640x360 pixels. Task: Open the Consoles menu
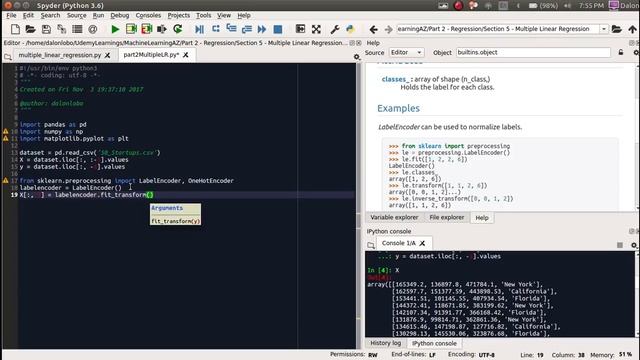[148, 16]
